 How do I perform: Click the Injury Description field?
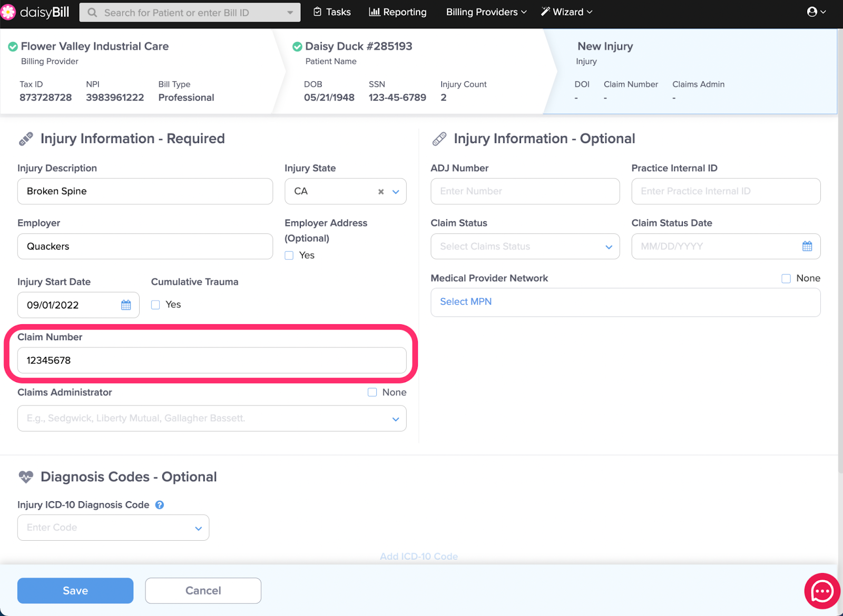pos(145,191)
